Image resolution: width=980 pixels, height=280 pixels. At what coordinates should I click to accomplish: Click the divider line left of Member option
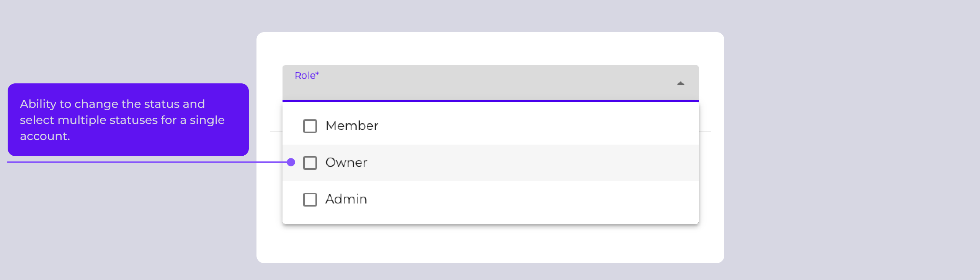coord(276,131)
